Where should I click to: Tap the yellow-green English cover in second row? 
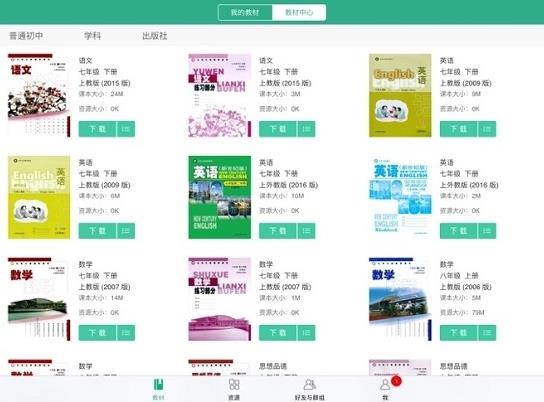click(x=39, y=197)
